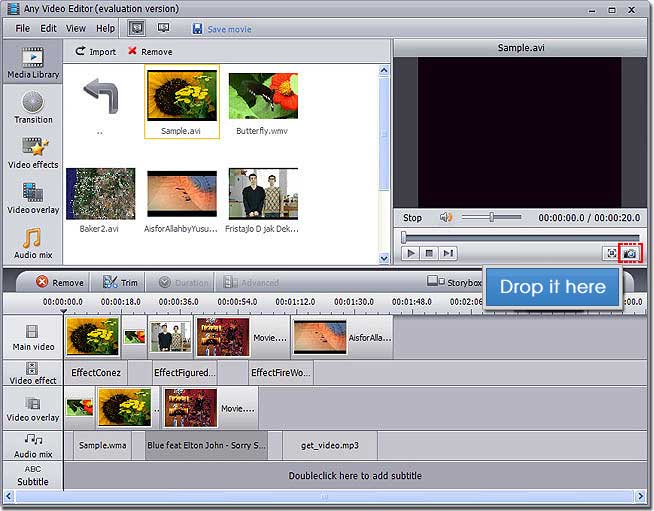Click the preview seek bar handle

click(403, 237)
